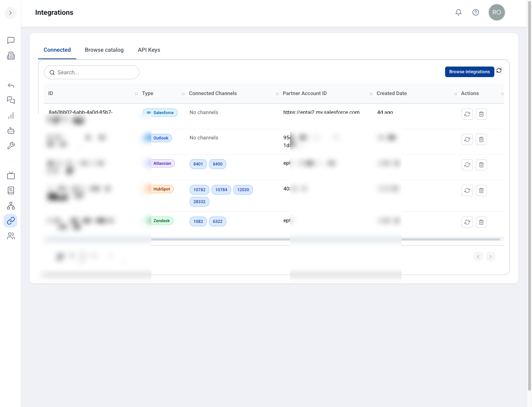532x407 pixels.
Task: Click channel chip 8400
Action: tap(217, 164)
